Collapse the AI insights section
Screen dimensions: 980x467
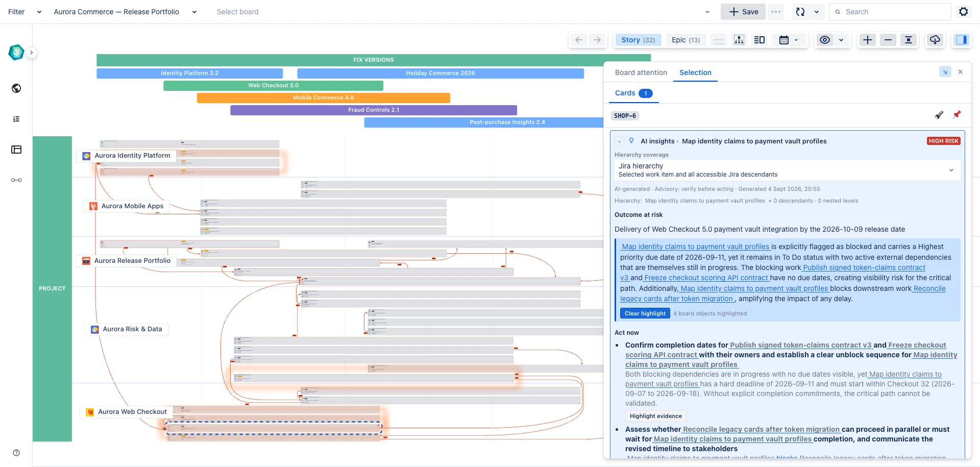(619, 141)
